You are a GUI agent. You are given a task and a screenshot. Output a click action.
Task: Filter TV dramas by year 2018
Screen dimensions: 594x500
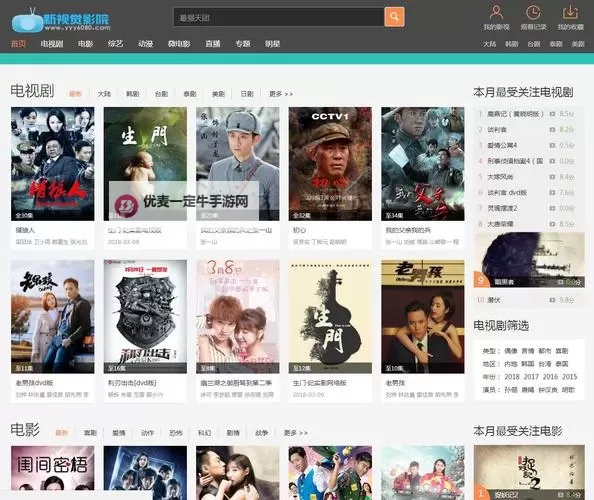pyautogui.click(x=511, y=377)
